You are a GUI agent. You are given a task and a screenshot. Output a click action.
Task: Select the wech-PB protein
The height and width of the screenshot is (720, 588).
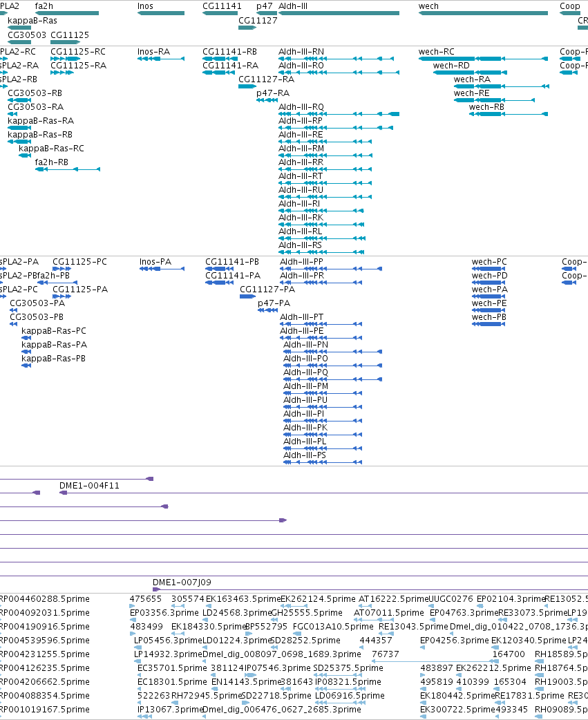point(489,317)
